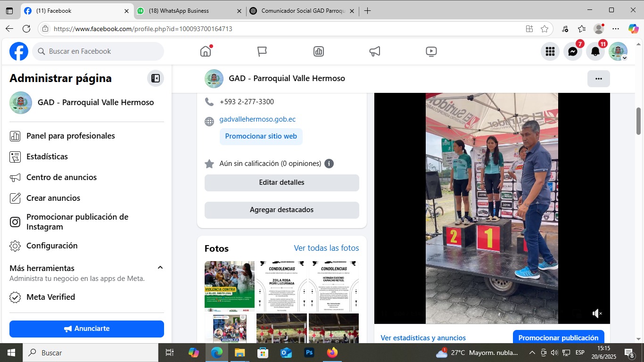Open the notifications bell
This screenshot has height=362, width=644.
click(595, 51)
